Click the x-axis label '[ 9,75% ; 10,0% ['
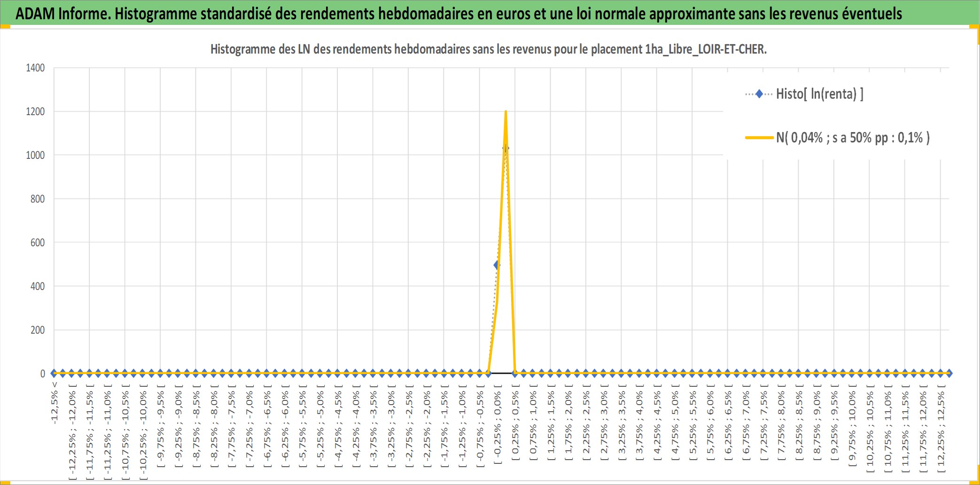Viewport: 980px width, 485px height. [852, 425]
